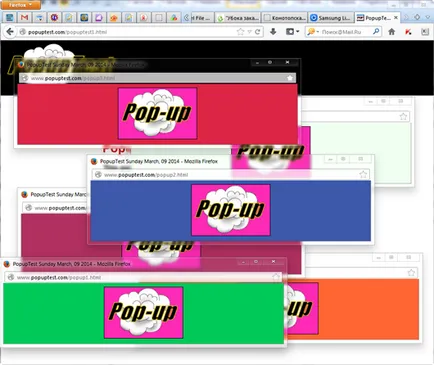The height and width of the screenshot is (365, 434).
Task: Minimize the blue popup2 window
Action: [330, 159]
